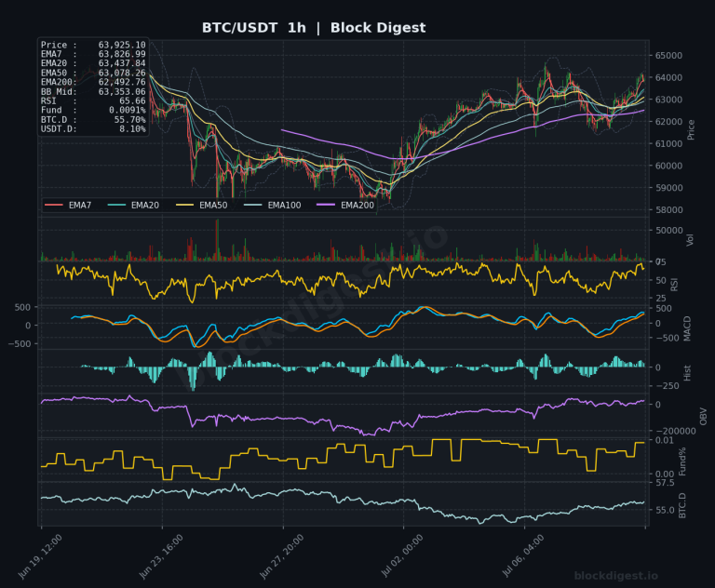715x588 pixels.
Task: Click the EMA50 value 63,078.26
Action: pyautogui.click(x=122, y=73)
